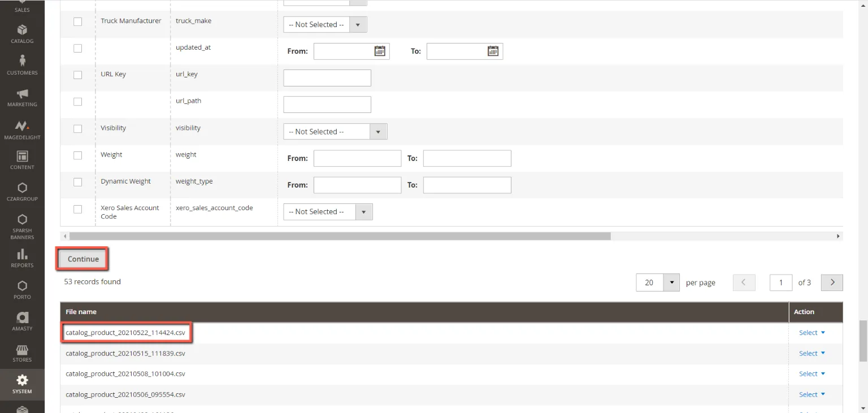Open truck_make Not Selected dropdown

(x=325, y=24)
